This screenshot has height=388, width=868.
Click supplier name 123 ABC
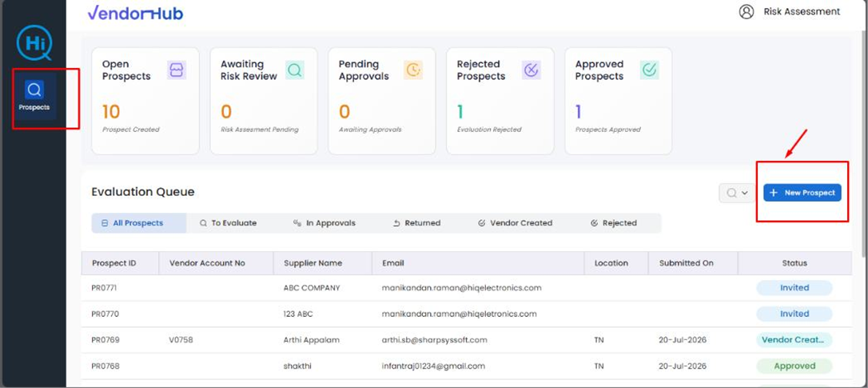point(298,314)
